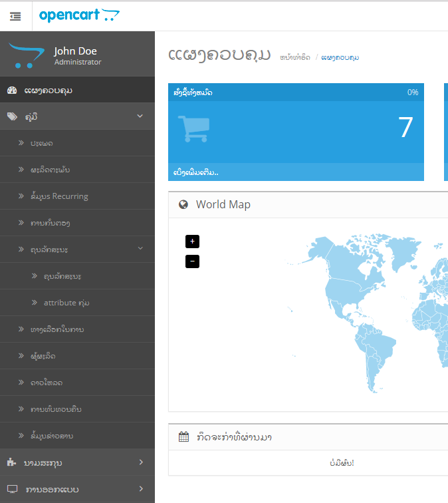Click the 0% value in orders tile
This screenshot has width=448, height=503.
point(413,92)
